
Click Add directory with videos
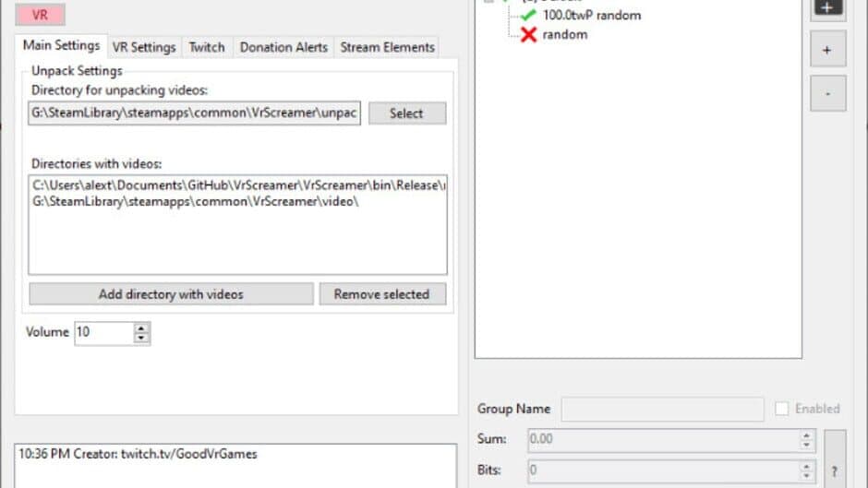[x=171, y=294]
